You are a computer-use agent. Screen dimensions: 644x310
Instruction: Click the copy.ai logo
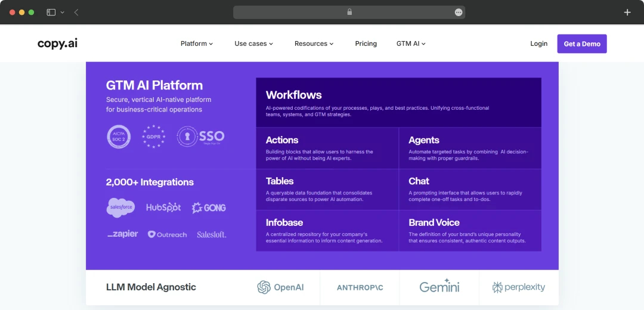point(57,44)
